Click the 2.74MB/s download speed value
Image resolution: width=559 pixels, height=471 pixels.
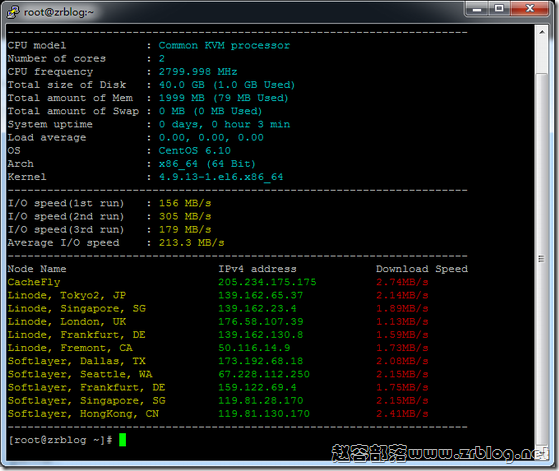tap(402, 282)
